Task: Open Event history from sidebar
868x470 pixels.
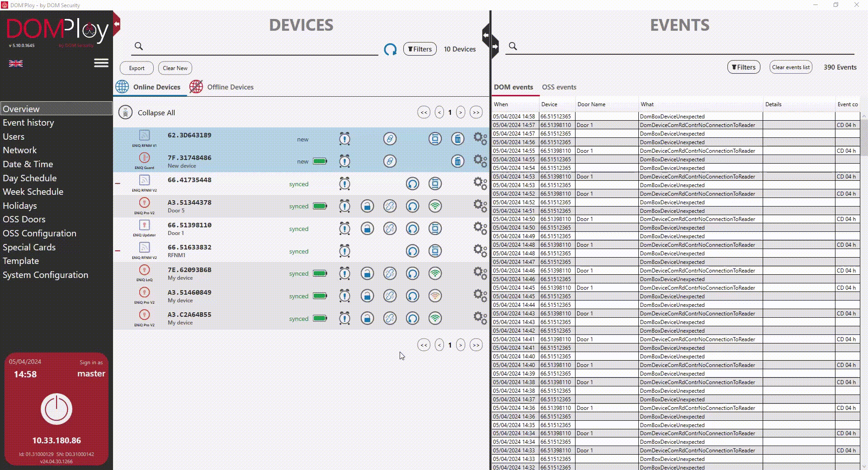Action: pos(28,122)
